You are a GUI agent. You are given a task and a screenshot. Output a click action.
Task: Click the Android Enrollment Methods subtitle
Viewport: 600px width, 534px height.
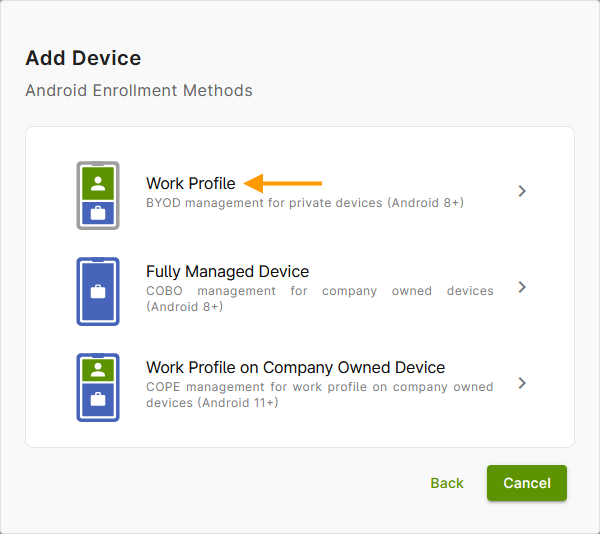[x=139, y=91]
